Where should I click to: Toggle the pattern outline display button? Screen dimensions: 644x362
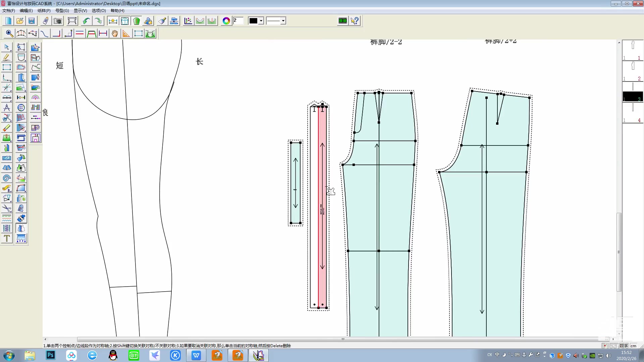125,21
